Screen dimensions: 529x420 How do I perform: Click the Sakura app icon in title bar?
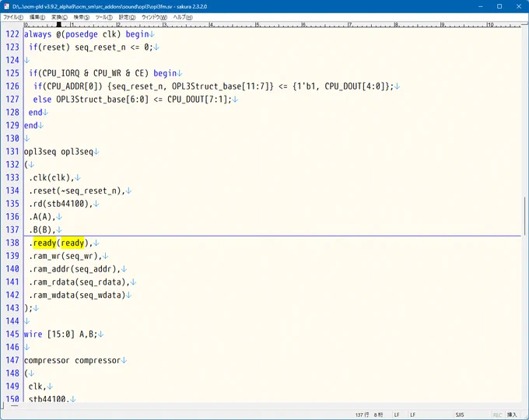[6, 6]
